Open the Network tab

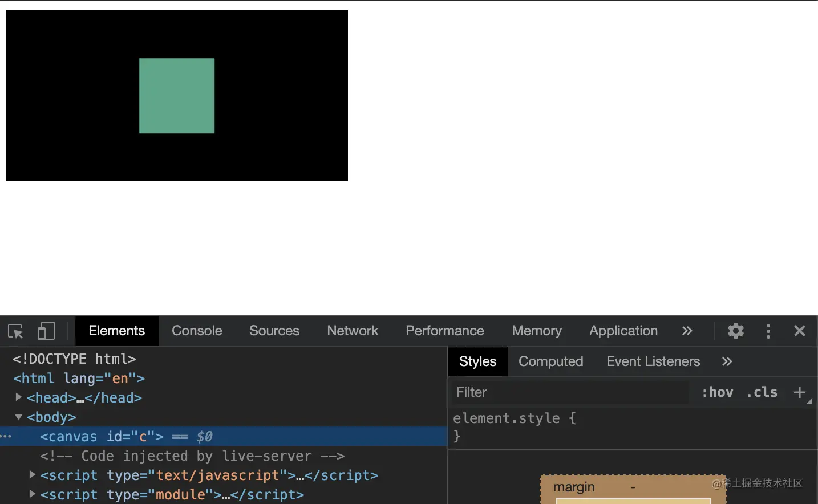tap(353, 331)
